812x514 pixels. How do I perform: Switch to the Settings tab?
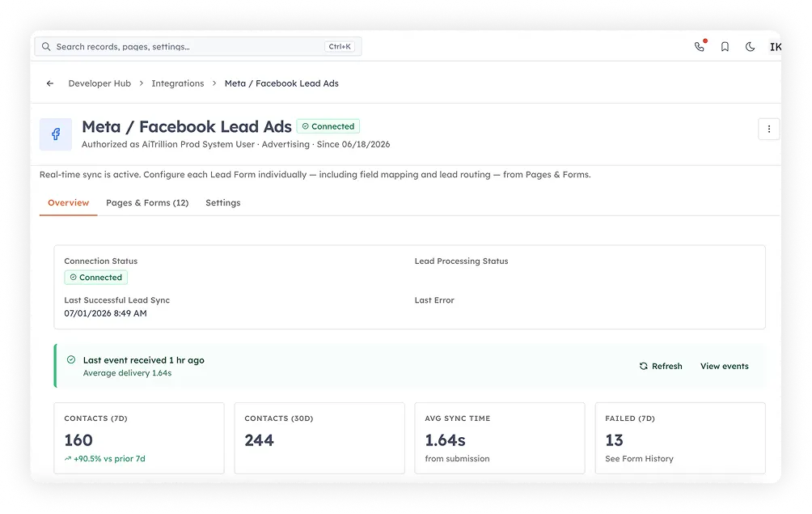point(222,202)
